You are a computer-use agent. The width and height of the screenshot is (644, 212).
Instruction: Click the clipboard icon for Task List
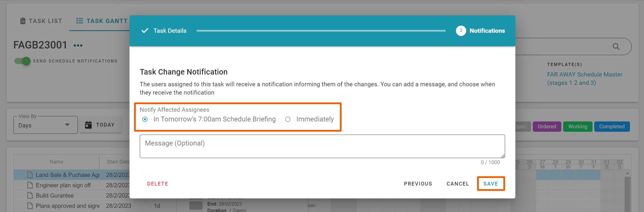pos(23,21)
